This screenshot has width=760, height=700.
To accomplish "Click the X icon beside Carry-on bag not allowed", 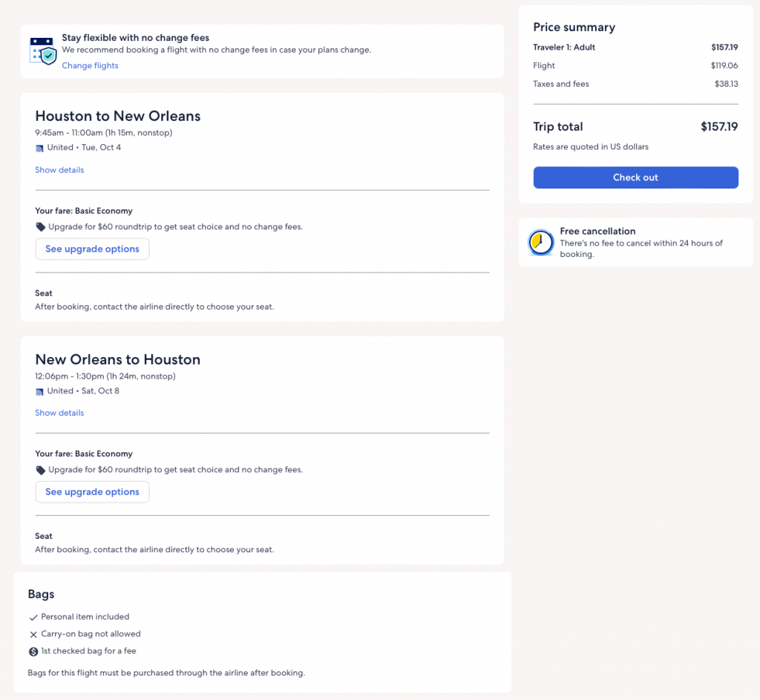I will (x=33, y=635).
